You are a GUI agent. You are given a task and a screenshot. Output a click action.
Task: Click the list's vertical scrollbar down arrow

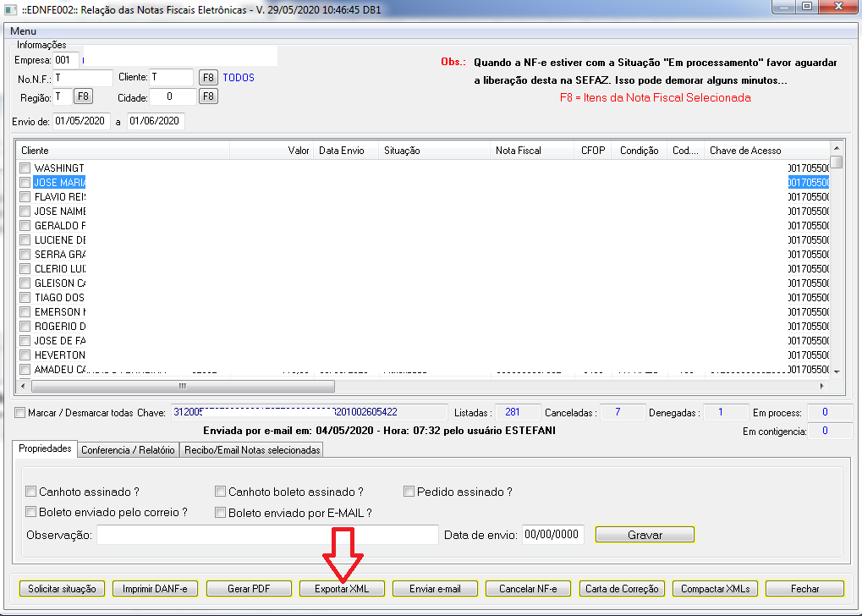point(837,371)
